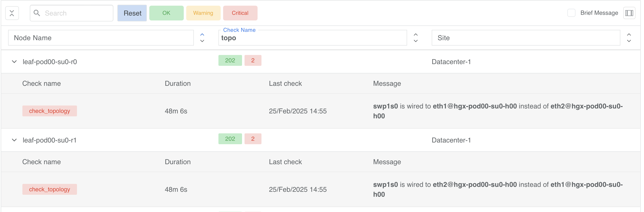Click check_topology badge under leaf-pod00-su0-r0
644x212 pixels.
pyautogui.click(x=49, y=111)
